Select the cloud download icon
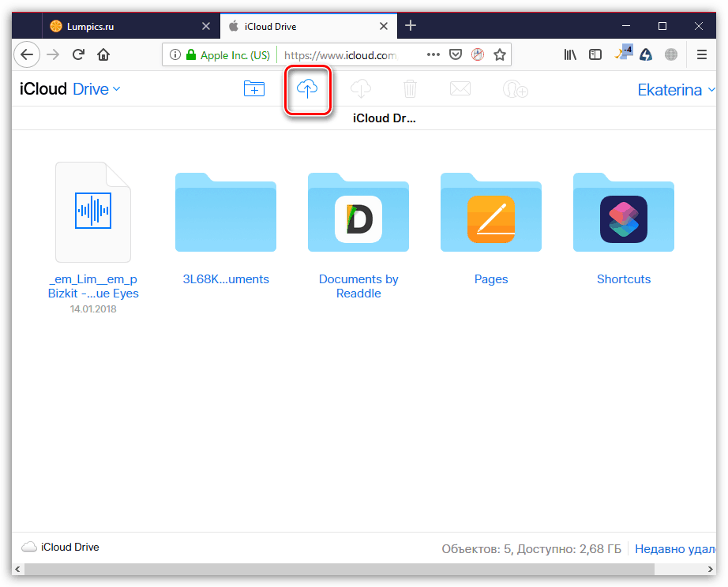This screenshot has height=587, width=728. 360,88
